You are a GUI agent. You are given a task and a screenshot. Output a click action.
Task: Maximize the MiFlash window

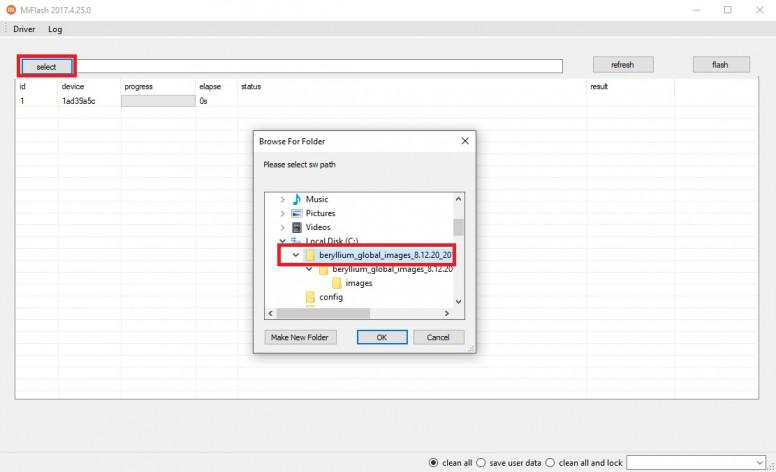pos(728,9)
